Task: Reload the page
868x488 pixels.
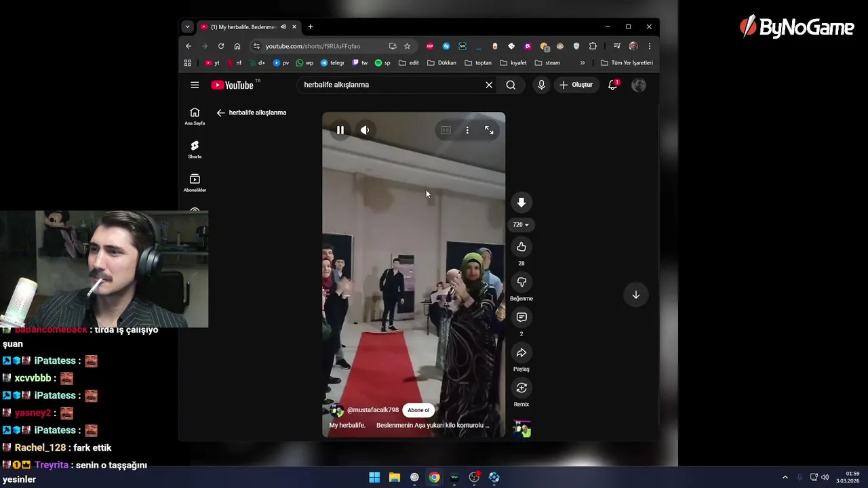Action: pyautogui.click(x=221, y=46)
